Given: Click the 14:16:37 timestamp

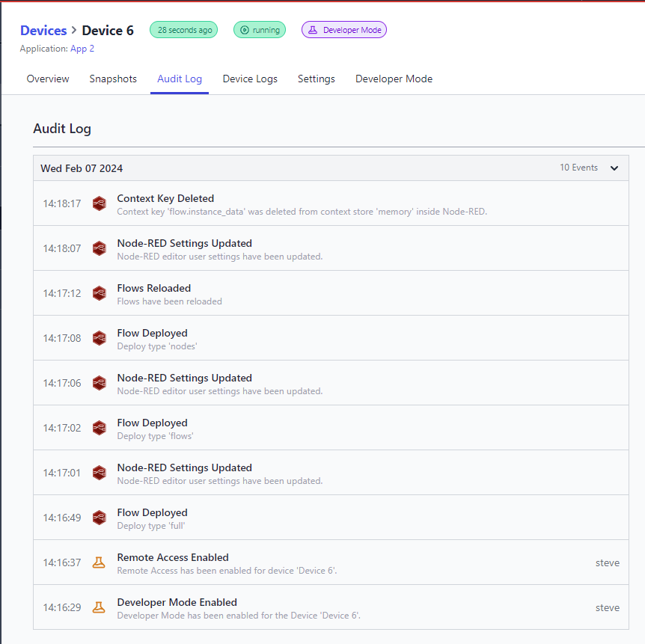Looking at the screenshot, I should 62,562.
